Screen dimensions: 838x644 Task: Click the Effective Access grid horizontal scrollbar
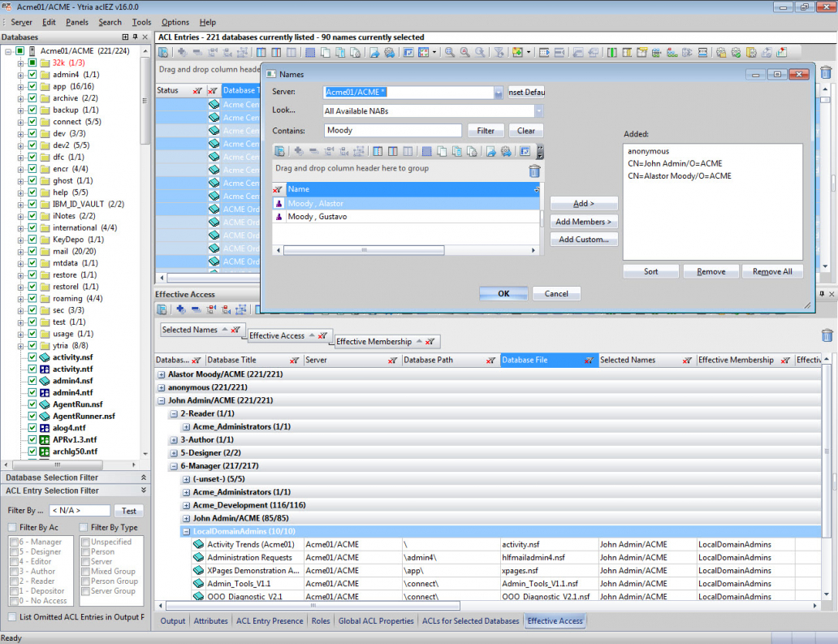313,606
